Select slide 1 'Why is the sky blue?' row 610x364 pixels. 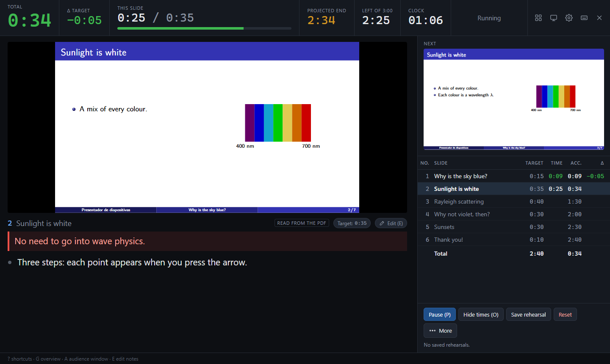tap(513, 176)
